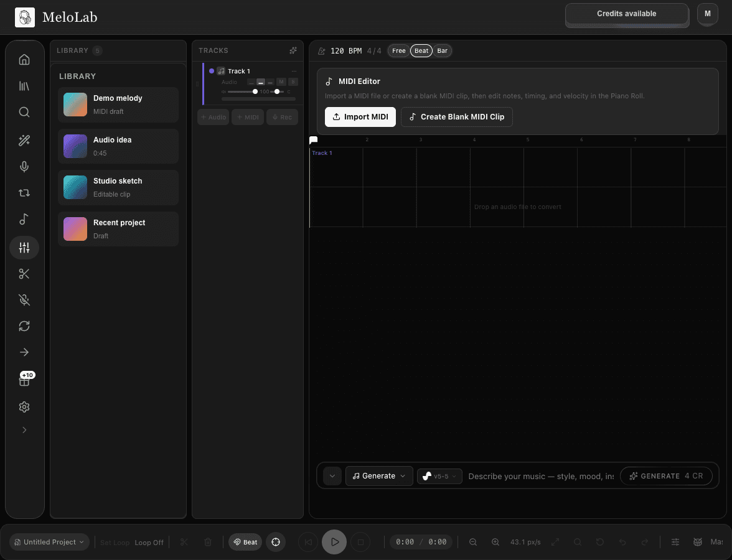
Task: Open the Generate mode dropdown
Action: [379, 476]
